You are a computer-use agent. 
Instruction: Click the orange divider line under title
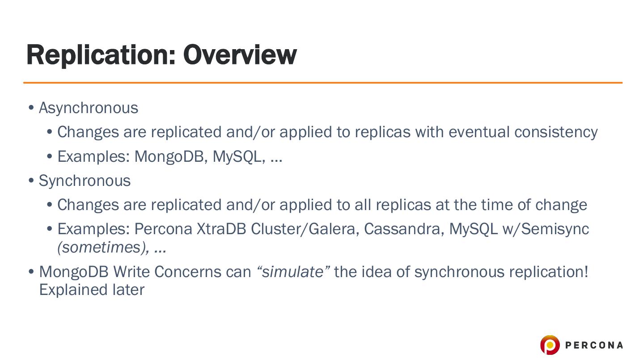[x=322, y=83]
